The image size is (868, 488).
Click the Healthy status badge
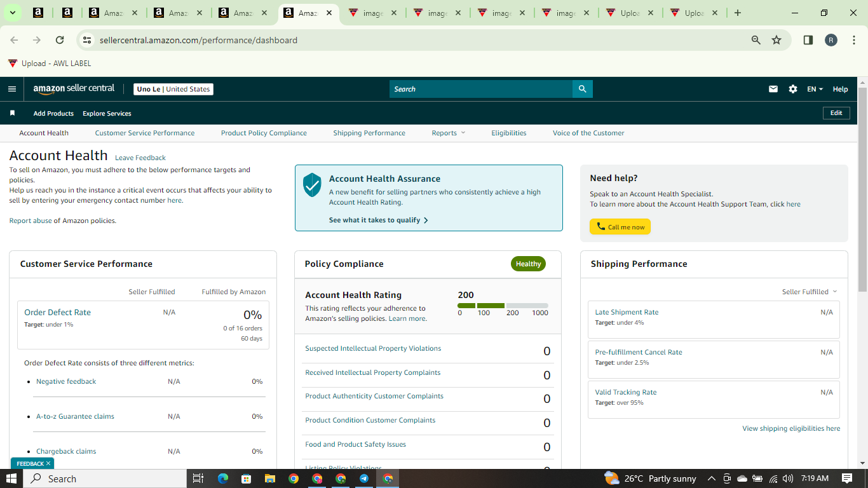[528, 264]
